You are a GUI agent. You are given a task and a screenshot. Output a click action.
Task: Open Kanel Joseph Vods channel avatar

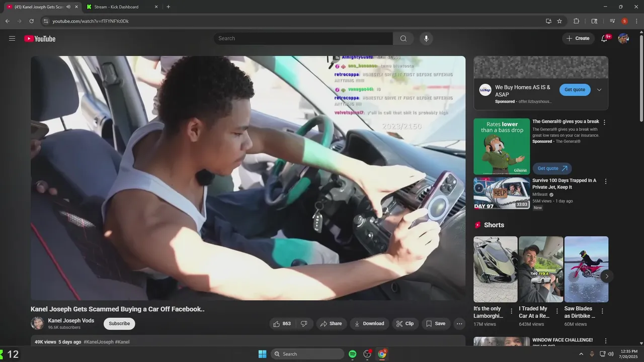coord(37,323)
